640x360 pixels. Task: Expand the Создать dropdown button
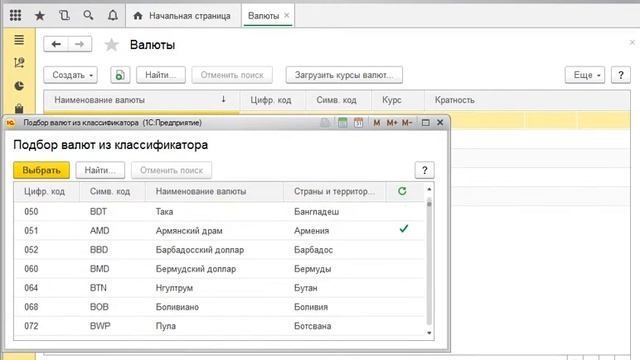click(71, 75)
